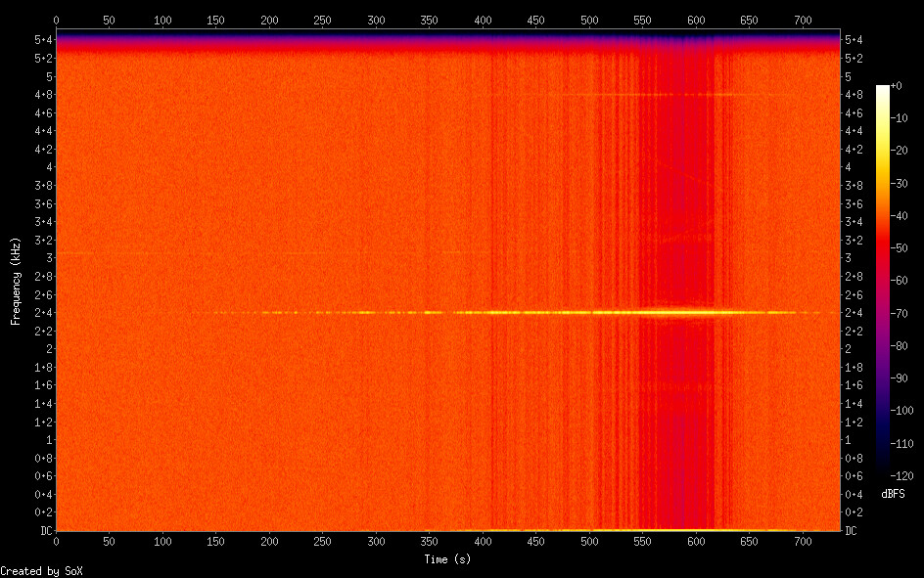
Task: Select the 450 mark on top time axis
Action: point(535,20)
